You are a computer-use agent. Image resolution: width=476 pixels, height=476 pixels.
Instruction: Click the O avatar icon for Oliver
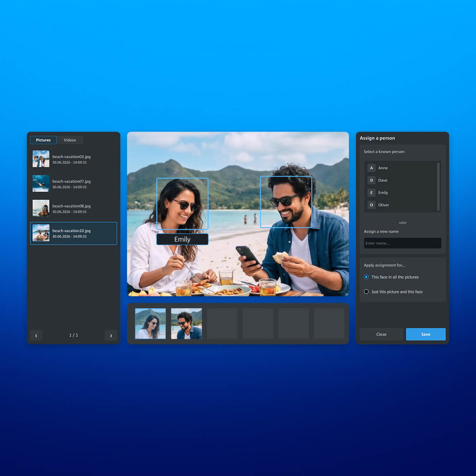click(x=371, y=205)
